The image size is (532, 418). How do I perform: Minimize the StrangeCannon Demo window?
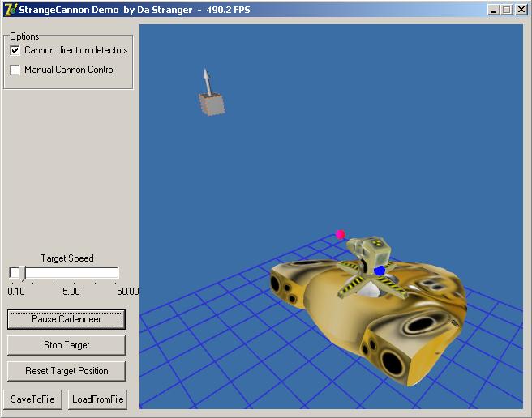tap(494, 10)
